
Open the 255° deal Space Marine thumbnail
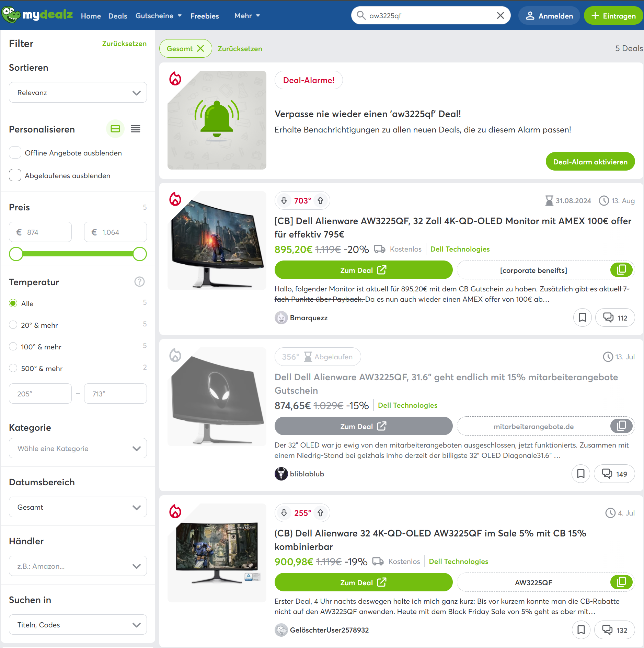click(217, 553)
